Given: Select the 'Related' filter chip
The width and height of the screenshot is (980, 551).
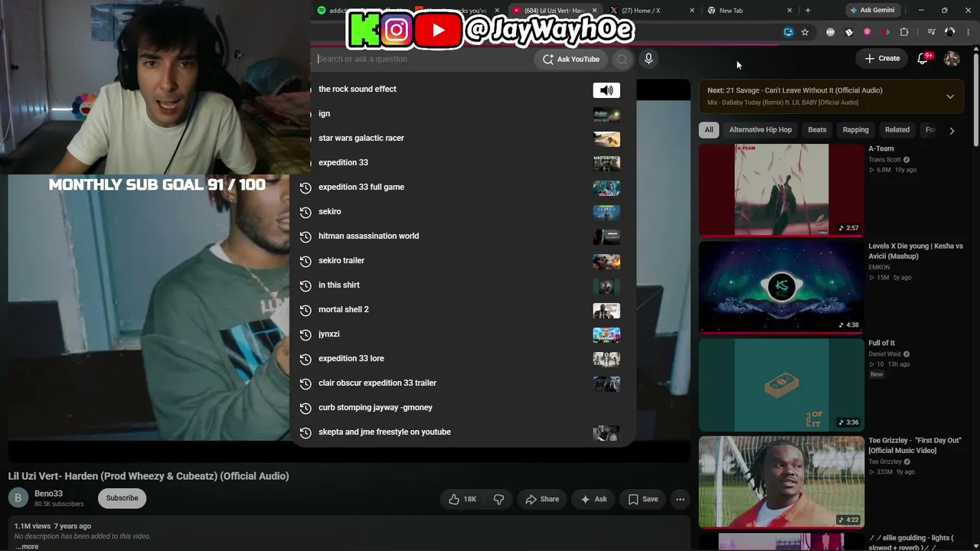Looking at the screenshot, I should point(897,130).
